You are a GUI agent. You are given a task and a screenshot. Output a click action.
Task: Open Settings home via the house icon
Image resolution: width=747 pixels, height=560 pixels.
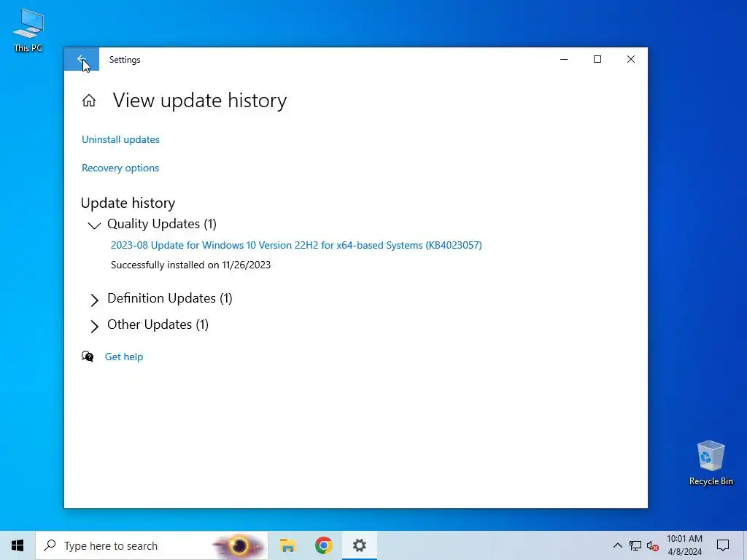(x=88, y=101)
